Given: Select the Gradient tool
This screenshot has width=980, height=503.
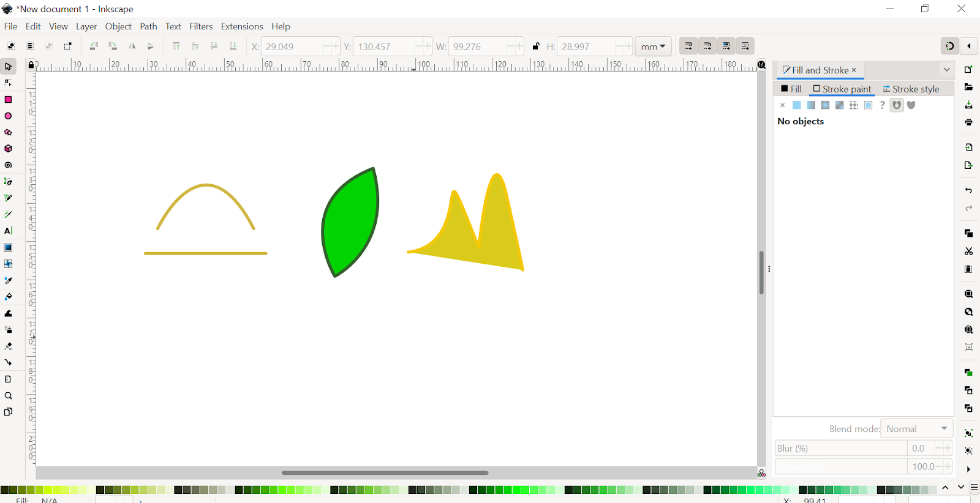Looking at the screenshot, I should click(x=9, y=247).
